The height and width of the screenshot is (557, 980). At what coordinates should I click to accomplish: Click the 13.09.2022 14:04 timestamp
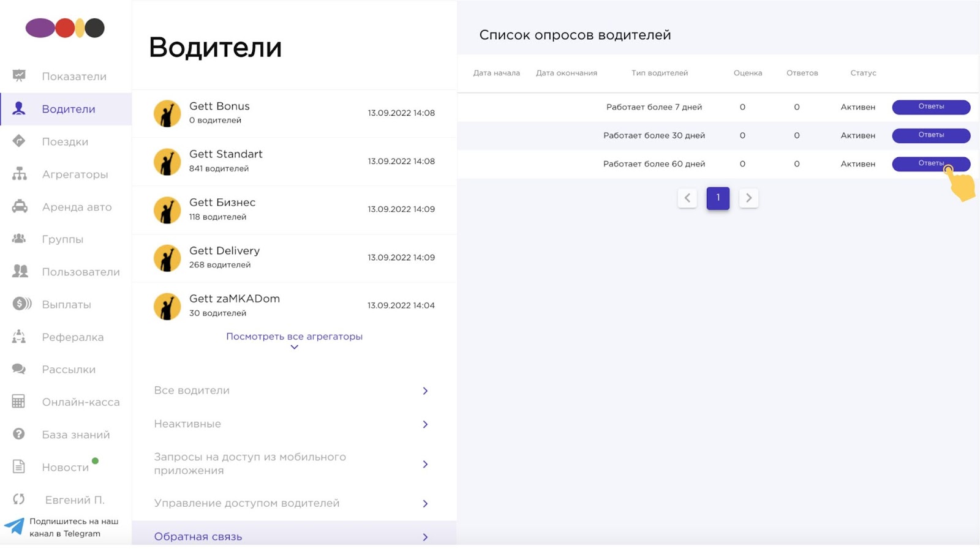tap(401, 305)
